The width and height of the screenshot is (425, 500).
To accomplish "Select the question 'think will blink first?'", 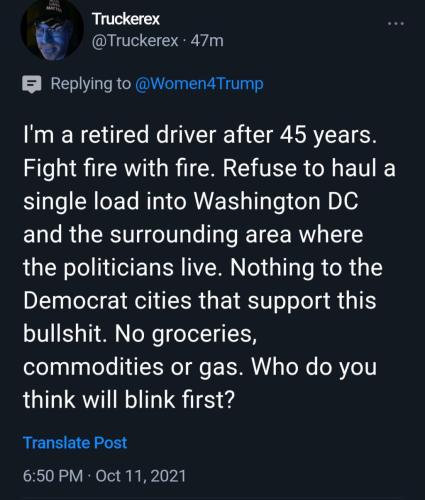I will [x=129, y=399].
